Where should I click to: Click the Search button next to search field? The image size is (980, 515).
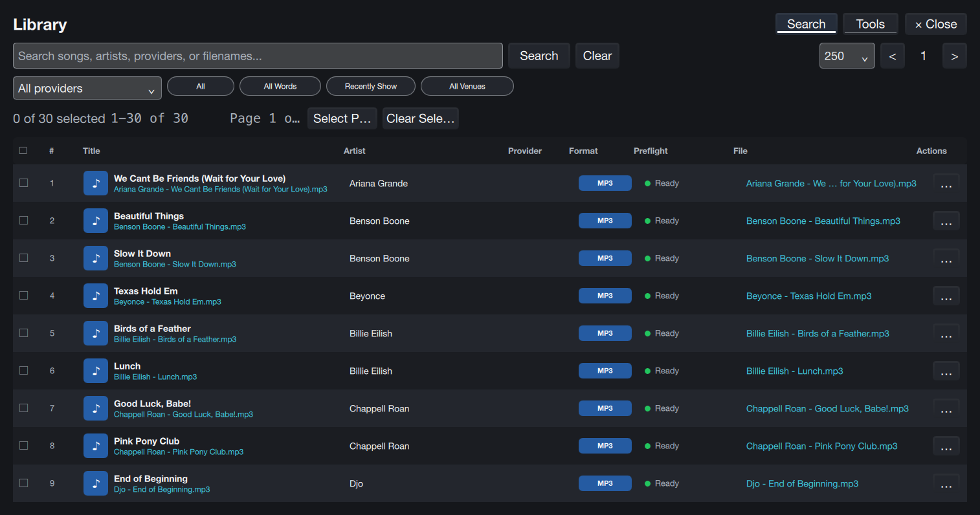point(539,56)
